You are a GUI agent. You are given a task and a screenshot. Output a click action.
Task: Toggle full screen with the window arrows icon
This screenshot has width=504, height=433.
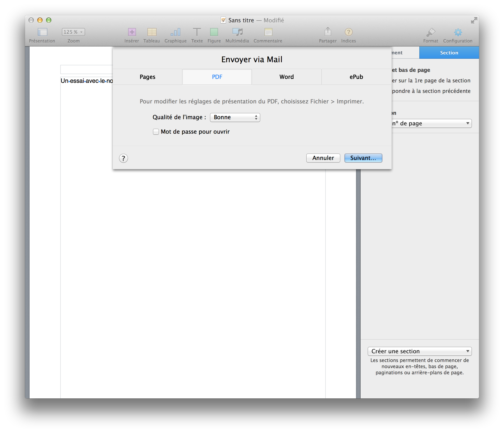pos(474,20)
